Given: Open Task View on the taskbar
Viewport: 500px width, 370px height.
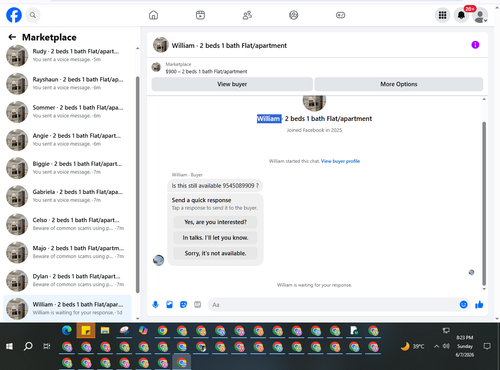Looking at the screenshot, I should 47,346.
